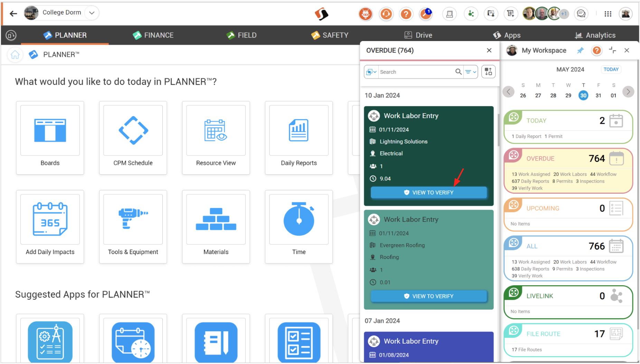
Task: Open the CPM Schedule tile
Action: [x=133, y=137]
